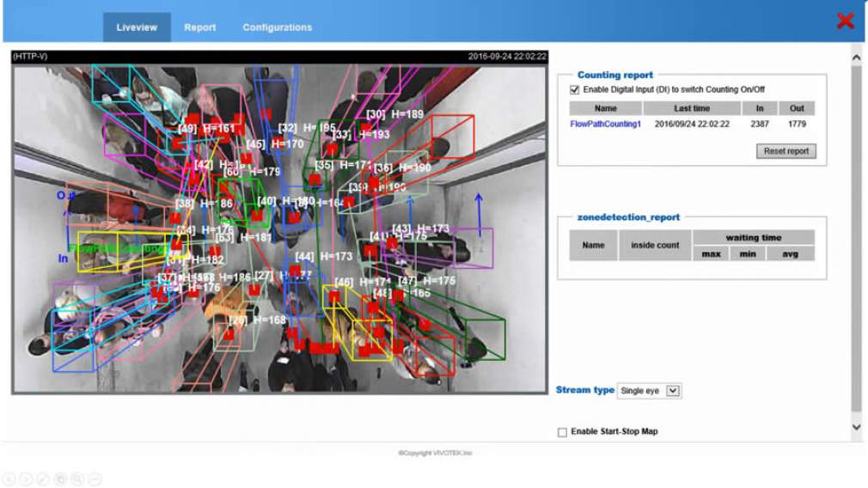Screen dimensions: 868x488
Task: Click tracked person label [44] H=173 in video
Action: coord(324,256)
